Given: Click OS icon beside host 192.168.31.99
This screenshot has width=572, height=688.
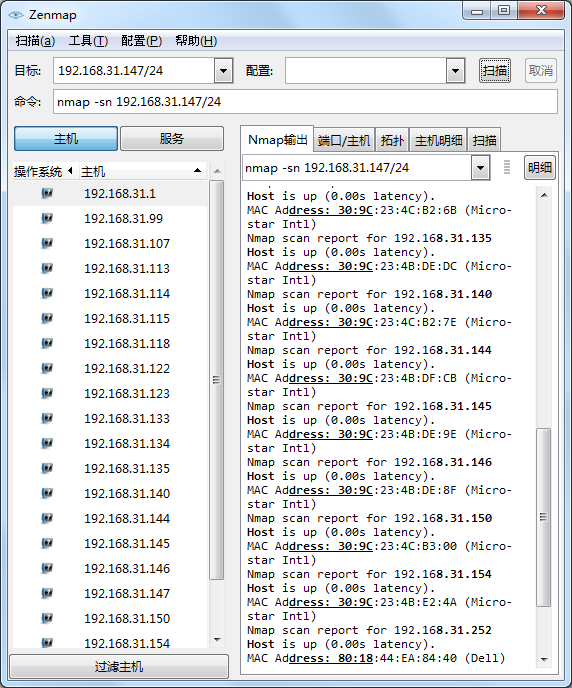Looking at the screenshot, I should [47, 218].
